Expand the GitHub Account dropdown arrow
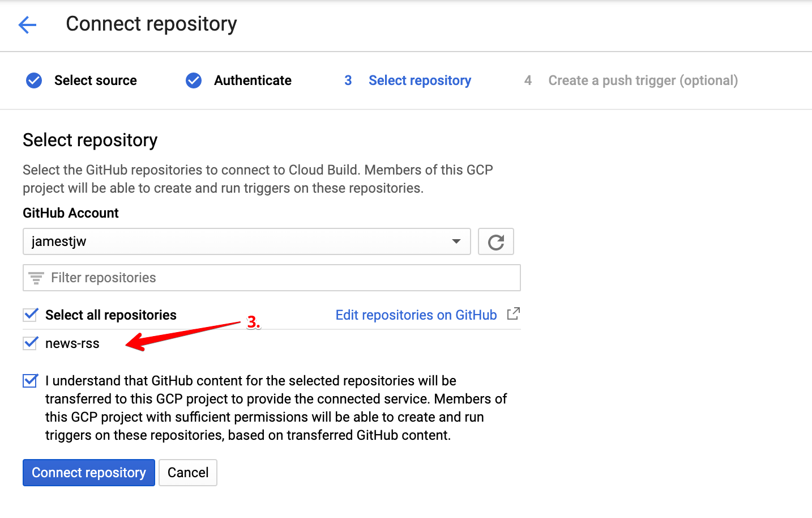812x518 pixels. [x=456, y=241]
